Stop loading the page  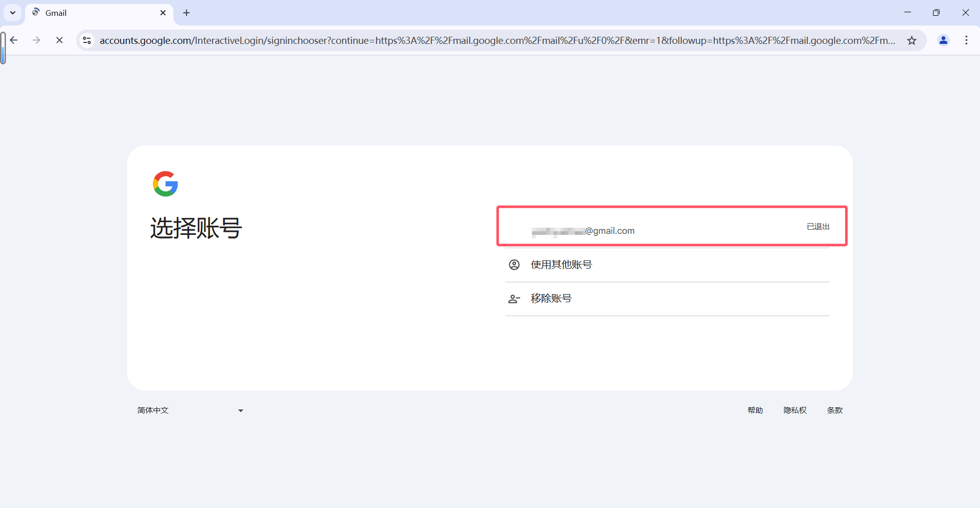(x=59, y=40)
